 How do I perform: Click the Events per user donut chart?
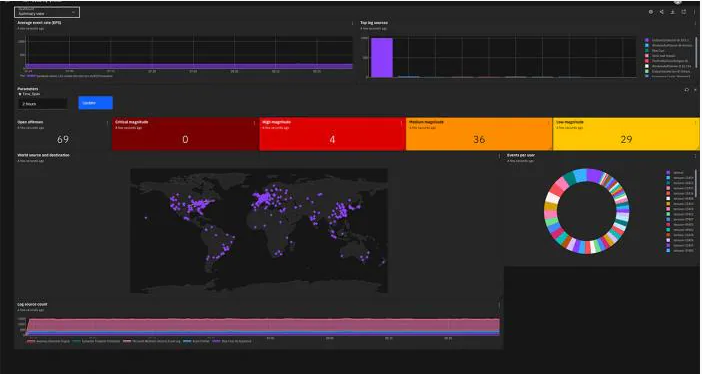tap(586, 211)
